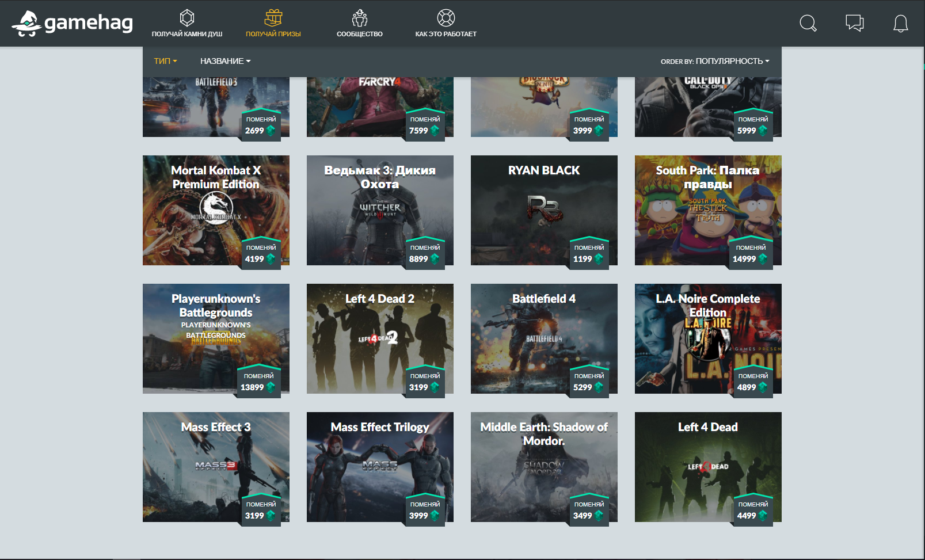Viewport: 925px width, 560px height.
Task: Click ПОМЕНЯЙ label on Left 4 Dead 4499 card
Action: [753, 504]
